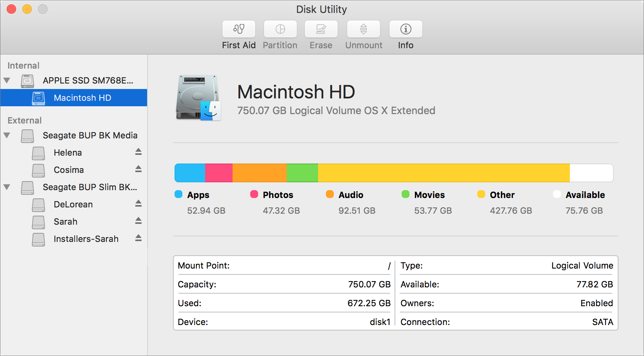Click the Partition toolbar icon

pos(280,29)
